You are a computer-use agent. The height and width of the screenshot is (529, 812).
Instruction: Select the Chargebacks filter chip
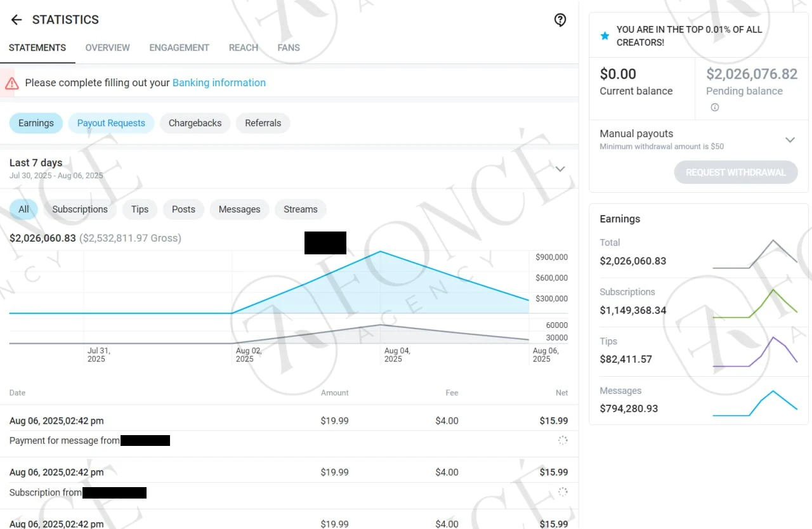coord(195,123)
